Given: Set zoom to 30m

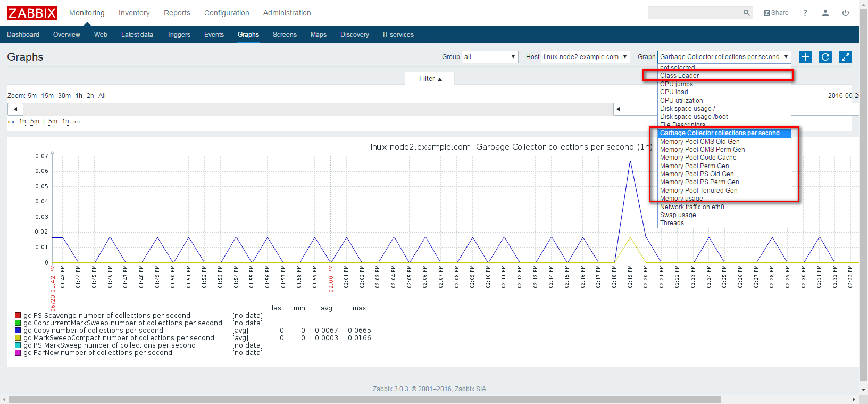Looking at the screenshot, I should (x=64, y=96).
